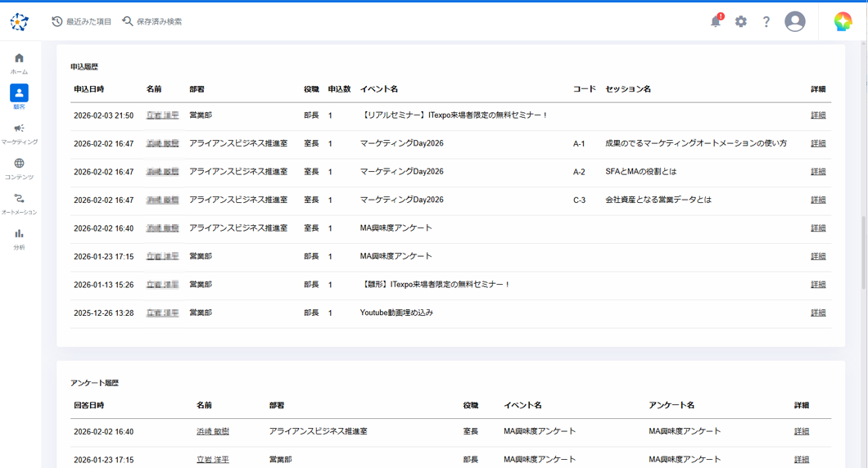This screenshot has width=868, height=468.
Task: Select 会社資産となる営業データとは session text
Action: coord(658,200)
